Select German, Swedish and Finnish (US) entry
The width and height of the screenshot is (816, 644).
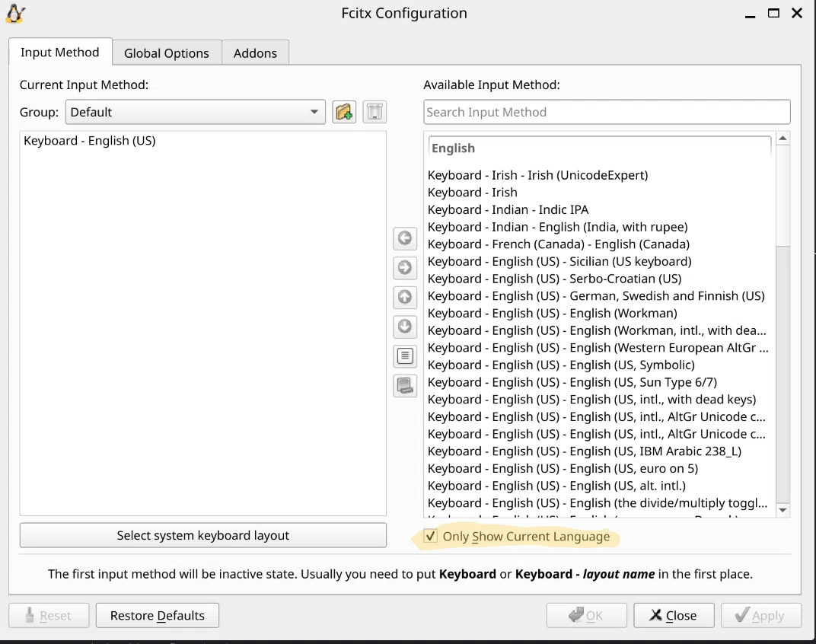[600, 295]
